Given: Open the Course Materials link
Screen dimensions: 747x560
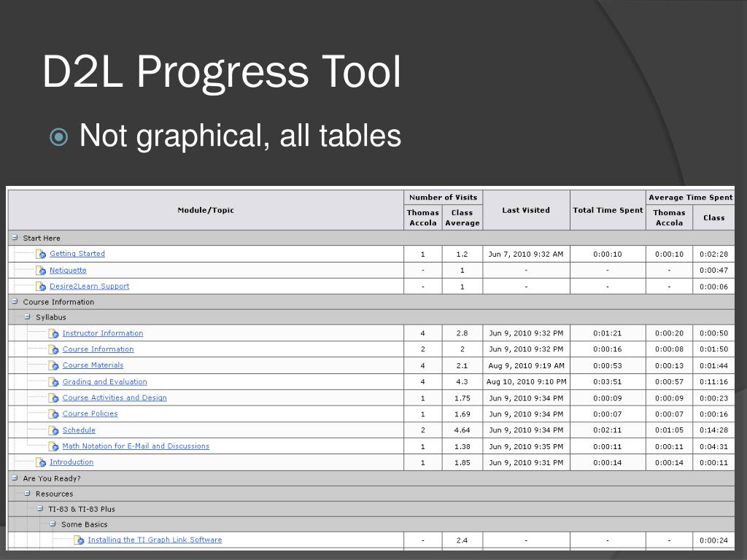Looking at the screenshot, I should pos(93,365).
